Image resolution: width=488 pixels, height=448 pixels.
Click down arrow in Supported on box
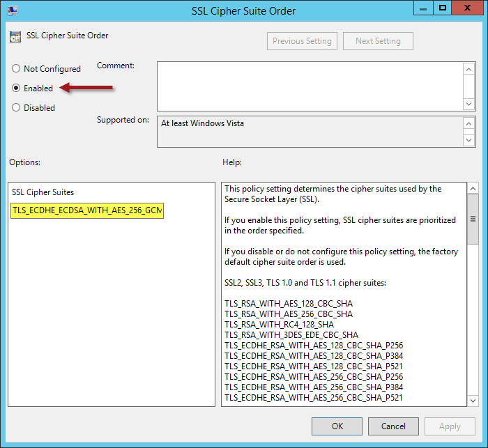(x=469, y=139)
